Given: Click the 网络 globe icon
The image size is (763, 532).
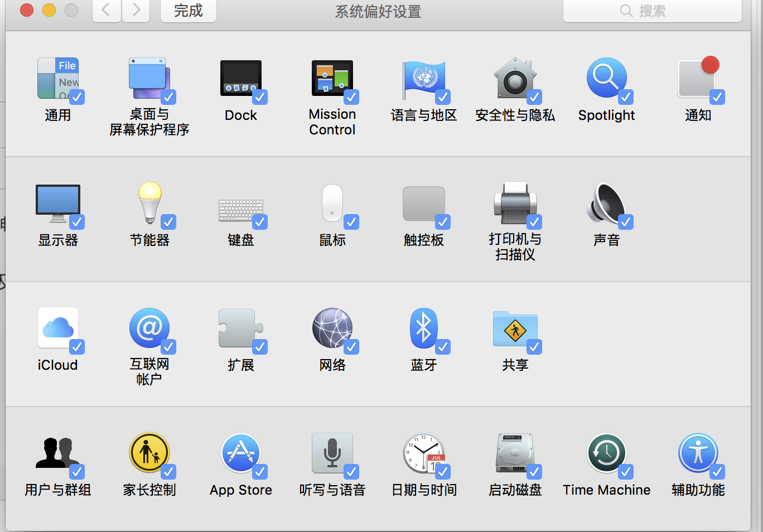Looking at the screenshot, I should click(332, 328).
